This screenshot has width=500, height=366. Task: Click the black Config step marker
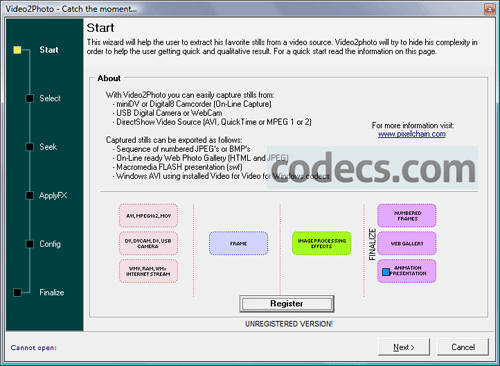tap(30, 244)
